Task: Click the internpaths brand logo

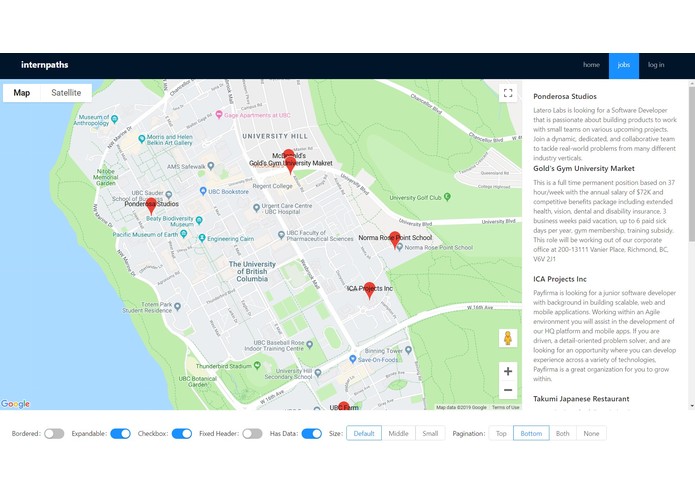Action: click(x=45, y=65)
